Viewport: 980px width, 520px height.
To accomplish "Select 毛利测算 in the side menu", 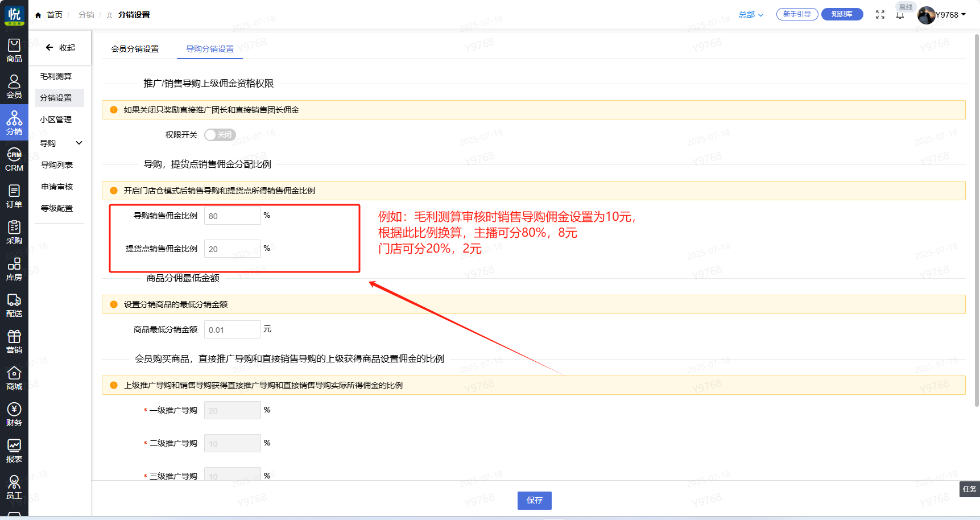I will coord(56,76).
